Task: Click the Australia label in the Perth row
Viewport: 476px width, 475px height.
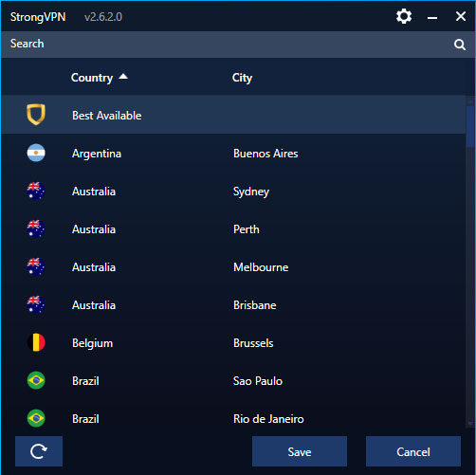Action: [94, 229]
